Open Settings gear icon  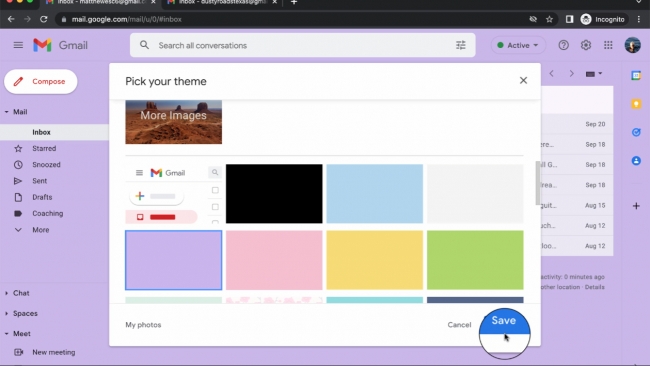[x=586, y=45]
